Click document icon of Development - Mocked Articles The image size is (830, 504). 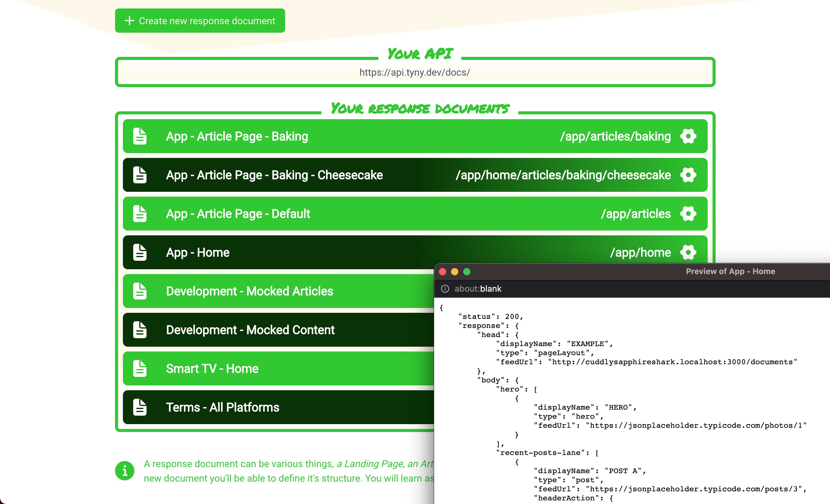coord(140,291)
